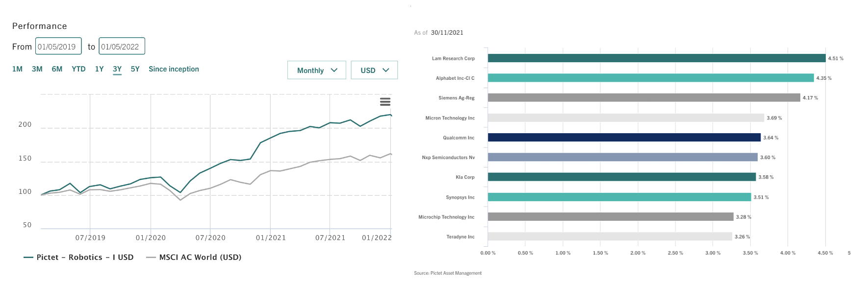868x282 pixels.
Task: Choose the YTD time range
Action: (x=78, y=69)
